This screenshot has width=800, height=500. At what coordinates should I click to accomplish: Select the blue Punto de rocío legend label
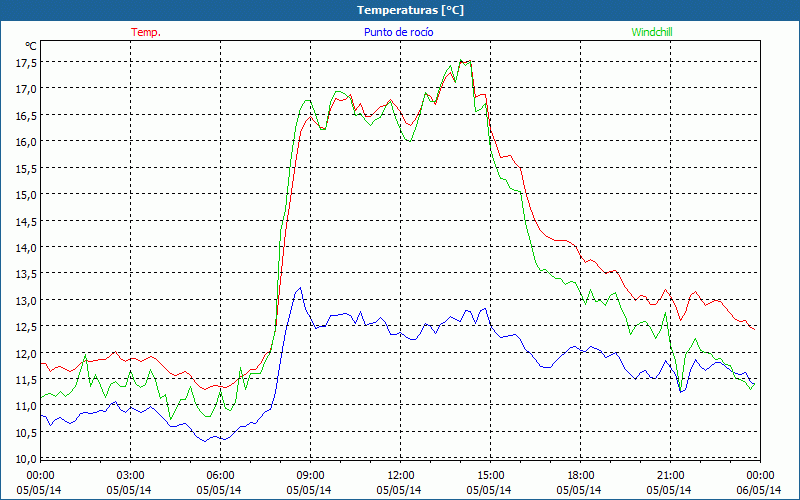[398, 32]
